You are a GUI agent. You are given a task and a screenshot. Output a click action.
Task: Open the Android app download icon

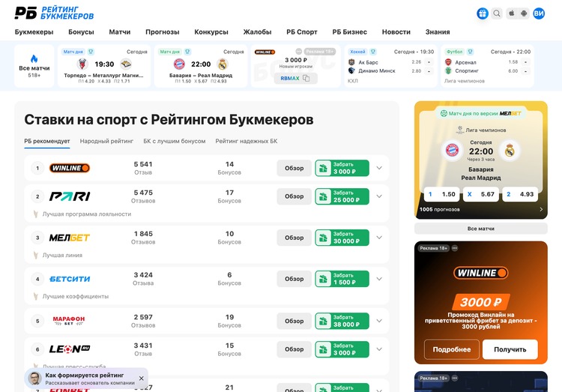pyautogui.click(x=523, y=13)
